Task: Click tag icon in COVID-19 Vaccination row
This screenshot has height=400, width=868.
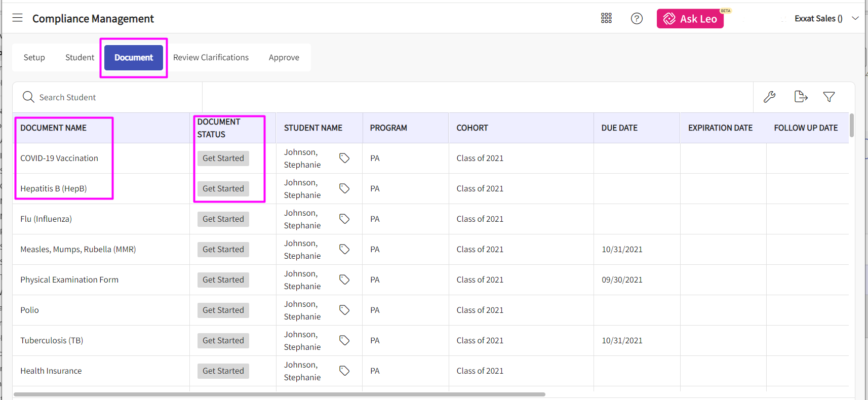Action: coord(344,158)
